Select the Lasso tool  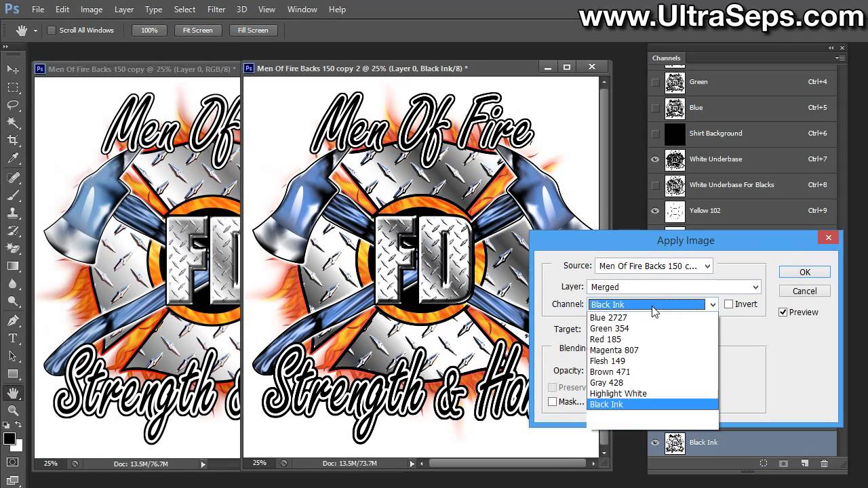[x=12, y=105]
